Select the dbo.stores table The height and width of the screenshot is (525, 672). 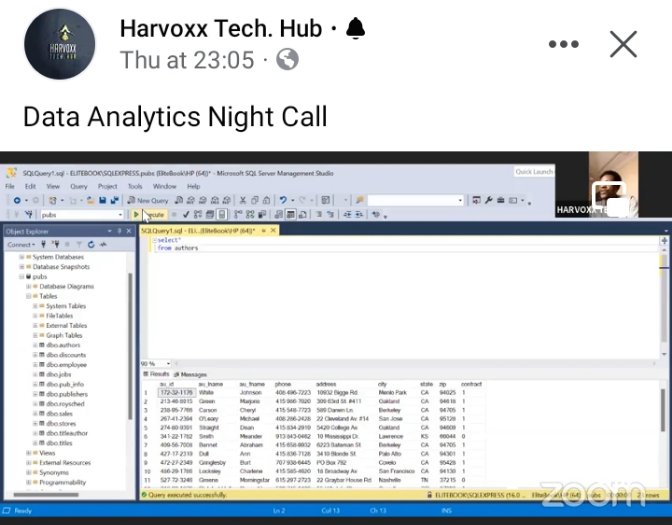tap(61, 423)
